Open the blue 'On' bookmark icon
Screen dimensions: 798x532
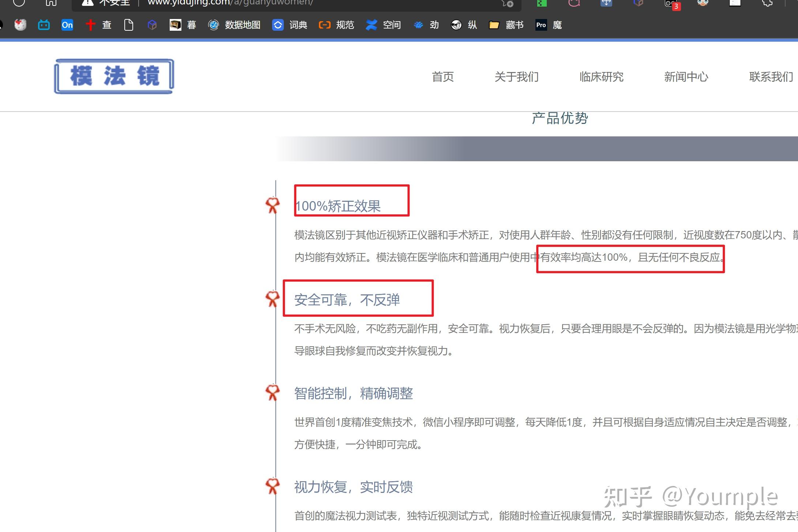coord(67,25)
